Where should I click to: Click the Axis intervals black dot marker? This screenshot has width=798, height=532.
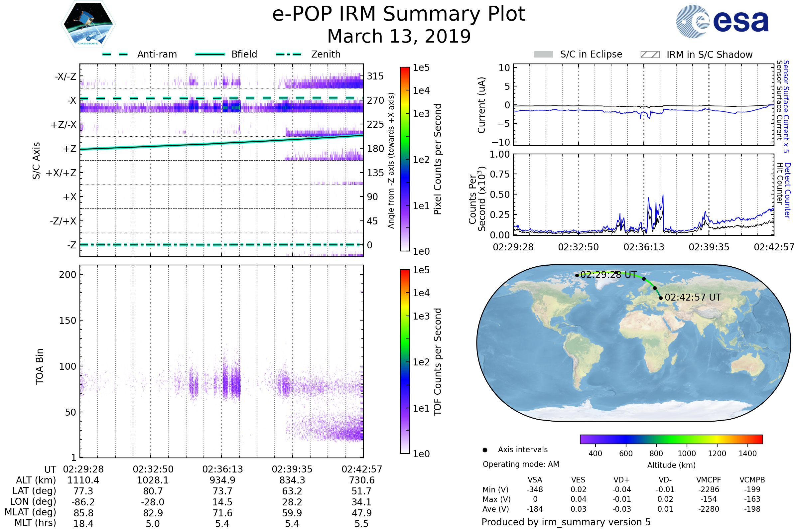[x=485, y=450]
